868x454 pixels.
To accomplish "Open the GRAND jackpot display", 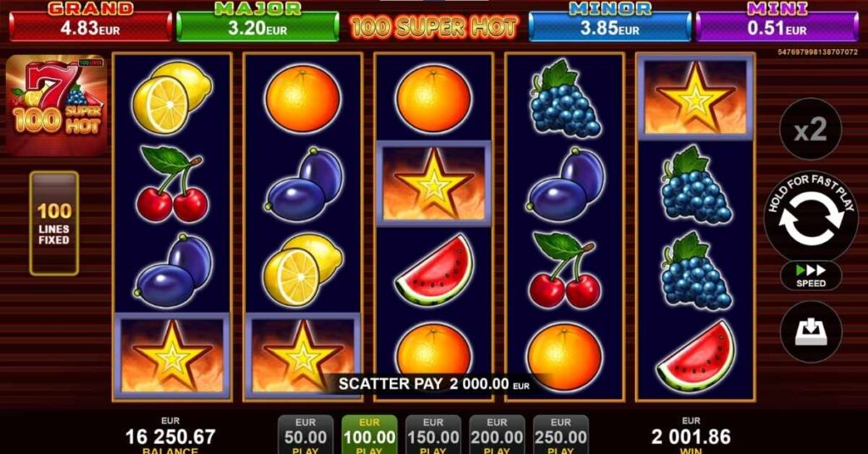I will point(90,23).
